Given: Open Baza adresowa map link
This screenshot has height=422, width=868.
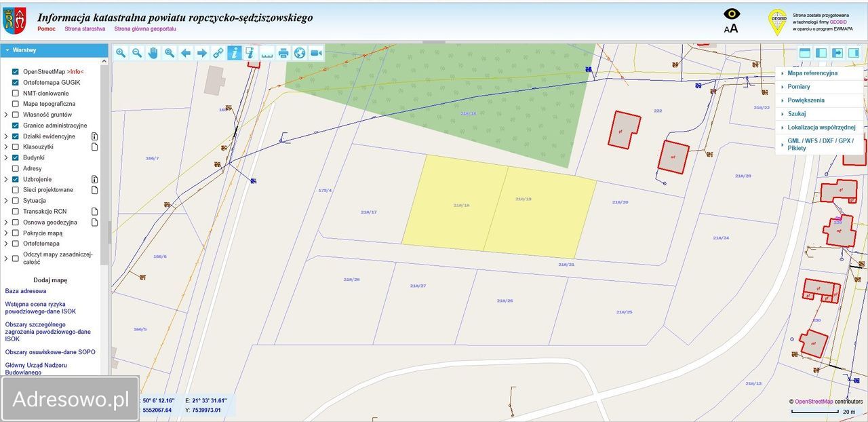Looking at the screenshot, I should coord(26,291).
